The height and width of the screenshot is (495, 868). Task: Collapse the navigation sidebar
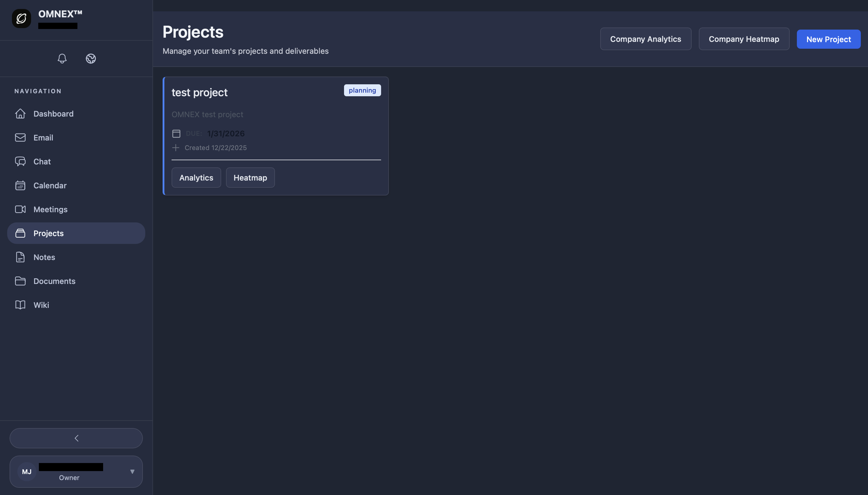(x=76, y=438)
